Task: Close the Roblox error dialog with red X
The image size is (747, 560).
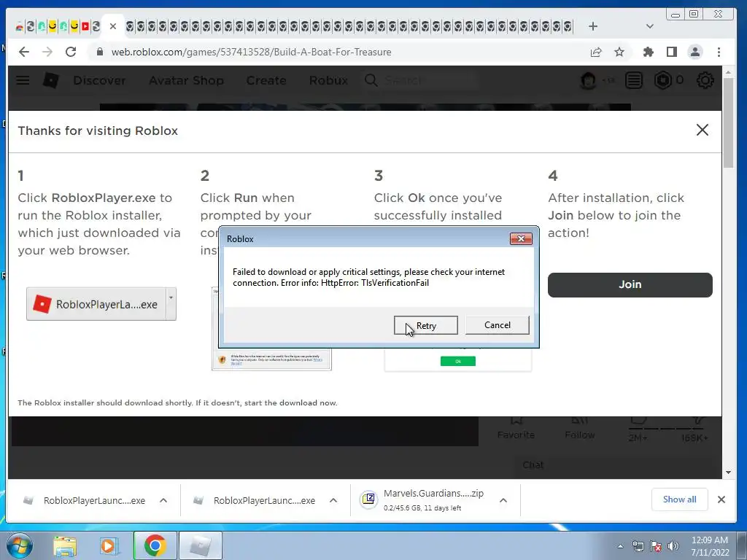Action: (x=521, y=238)
